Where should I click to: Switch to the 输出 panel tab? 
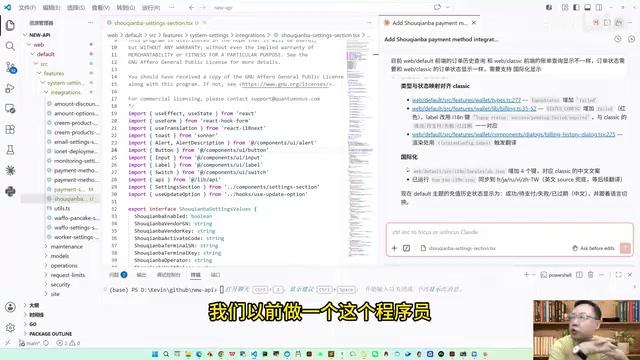click(141, 275)
